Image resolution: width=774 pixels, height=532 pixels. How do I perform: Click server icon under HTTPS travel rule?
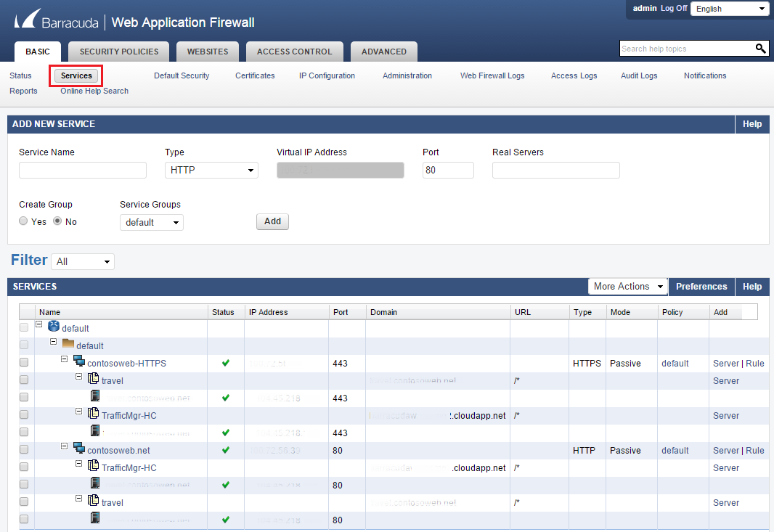coord(95,396)
